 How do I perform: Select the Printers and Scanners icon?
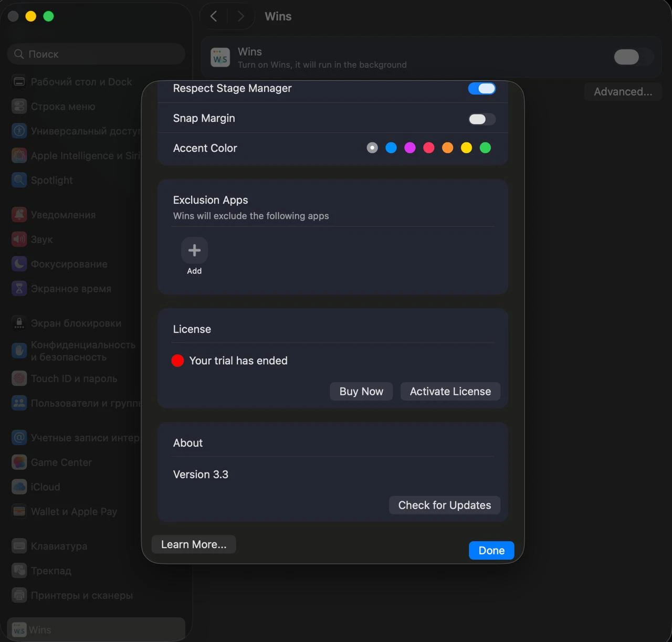point(19,595)
